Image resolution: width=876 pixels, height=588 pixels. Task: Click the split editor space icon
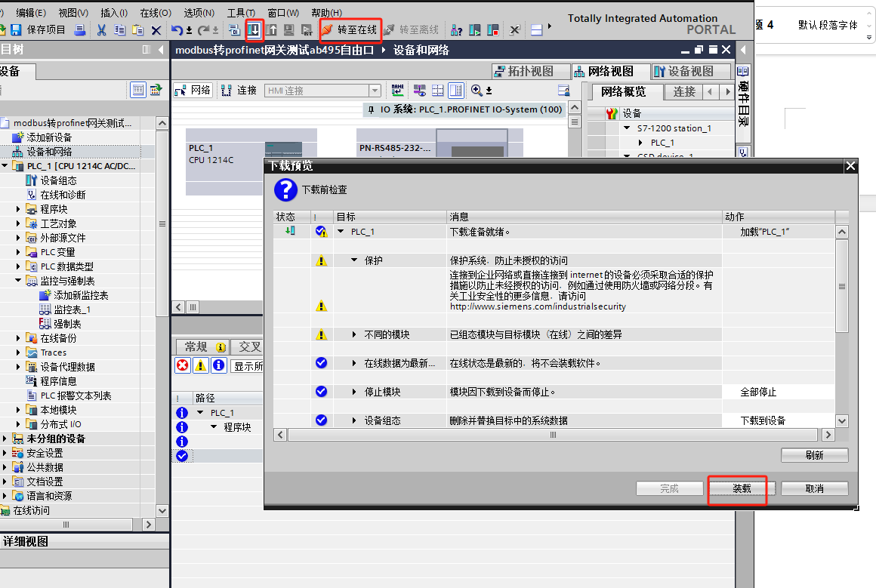click(536, 29)
